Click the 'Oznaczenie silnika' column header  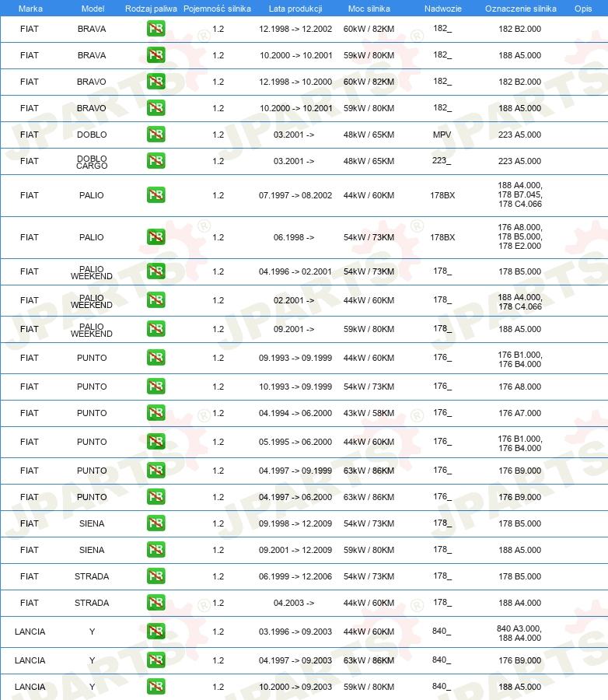[x=520, y=9]
